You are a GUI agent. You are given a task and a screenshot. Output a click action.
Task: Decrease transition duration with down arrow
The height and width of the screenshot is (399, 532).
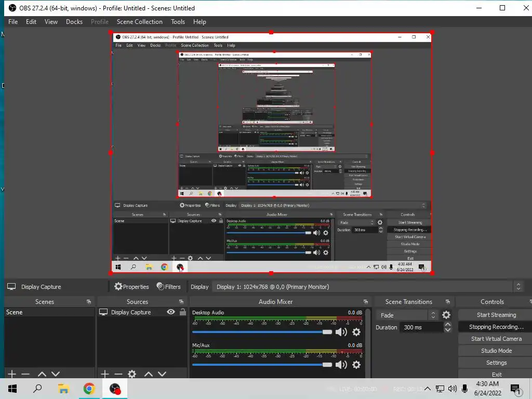(447, 330)
